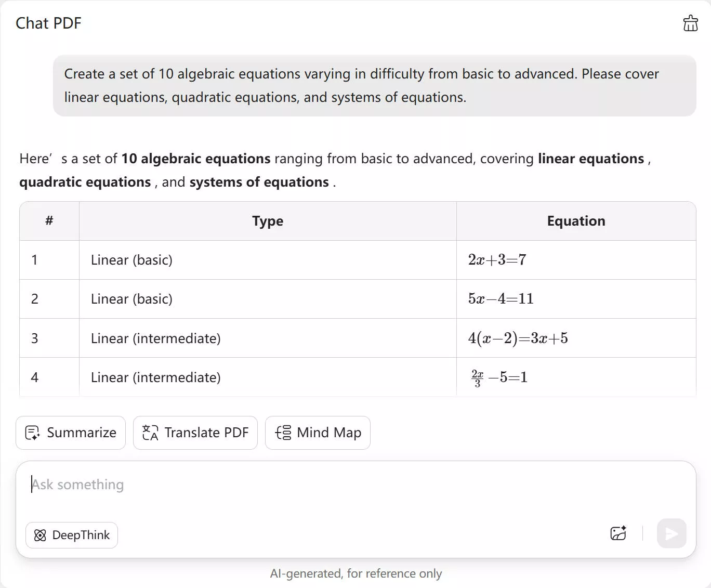The height and width of the screenshot is (588, 711).
Task: Click the language icon beside Translate PDF
Action: (x=149, y=433)
